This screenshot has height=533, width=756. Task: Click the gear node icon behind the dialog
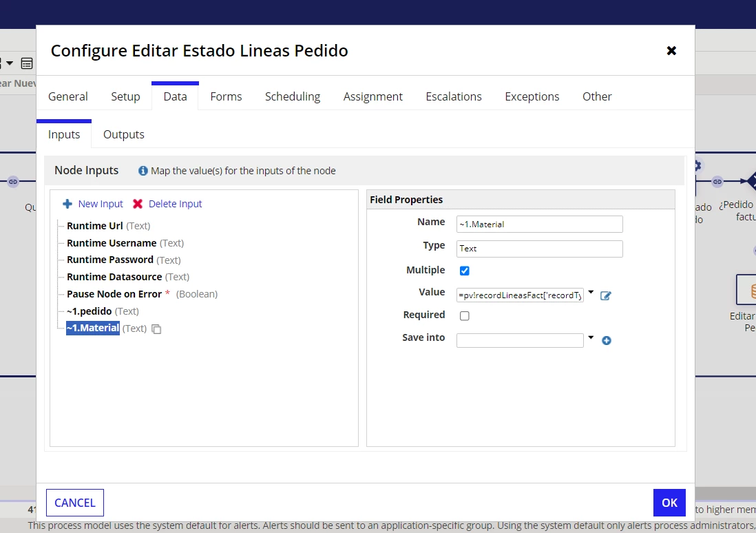pos(697,166)
